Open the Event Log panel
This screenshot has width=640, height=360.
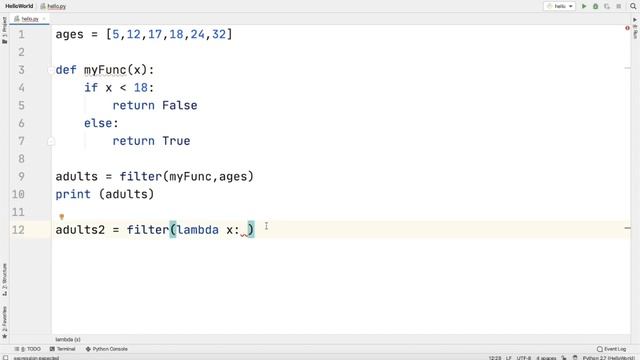(611, 349)
